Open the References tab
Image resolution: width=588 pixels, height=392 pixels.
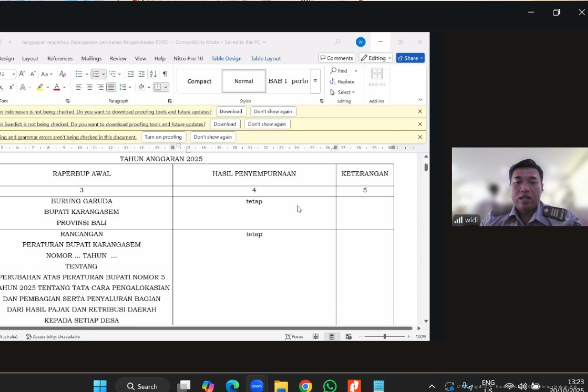click(60, 58)
